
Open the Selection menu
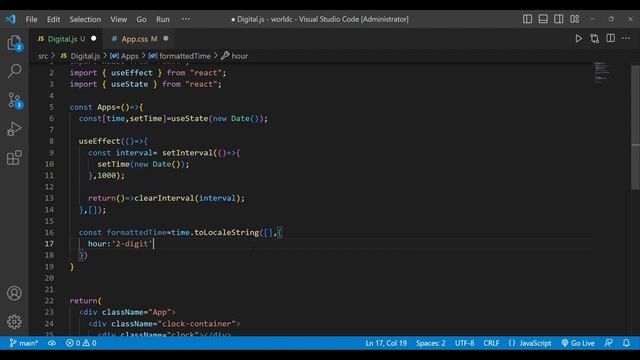[x=85, y=19]
